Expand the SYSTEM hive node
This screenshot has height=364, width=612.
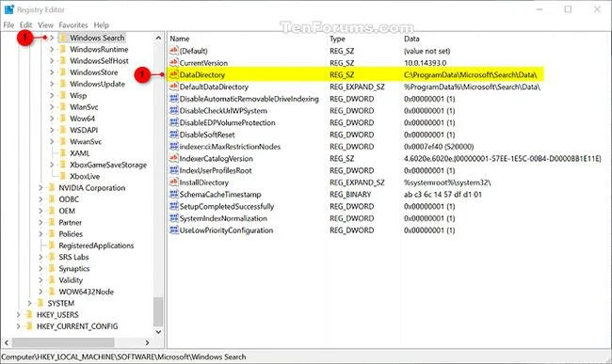point(30,303)
